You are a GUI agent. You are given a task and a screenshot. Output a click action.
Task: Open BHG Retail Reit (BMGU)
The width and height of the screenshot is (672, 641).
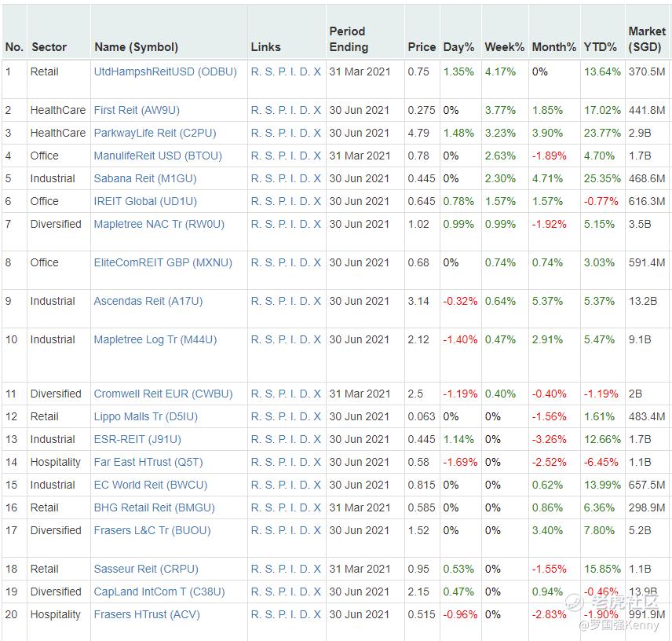point(155,507)
